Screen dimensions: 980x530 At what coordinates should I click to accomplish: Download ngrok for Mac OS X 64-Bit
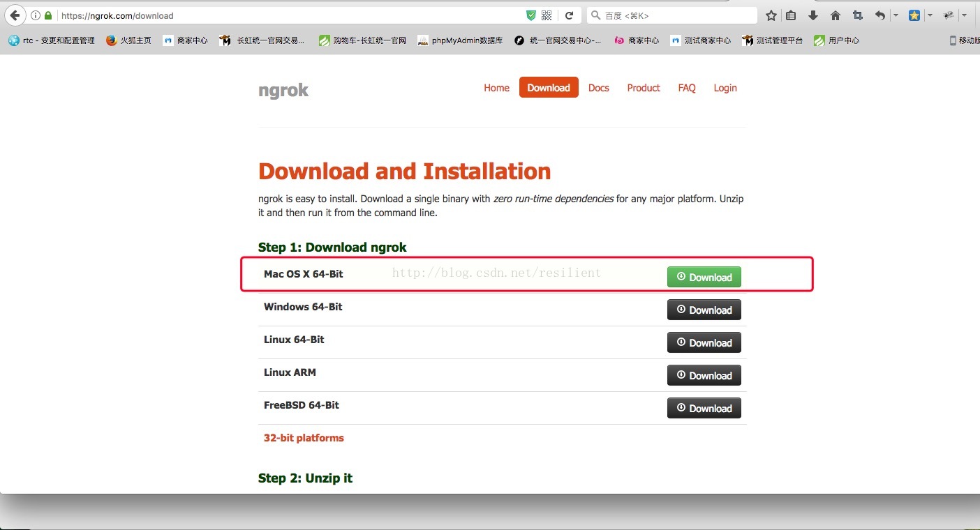[x=704, y=277]
